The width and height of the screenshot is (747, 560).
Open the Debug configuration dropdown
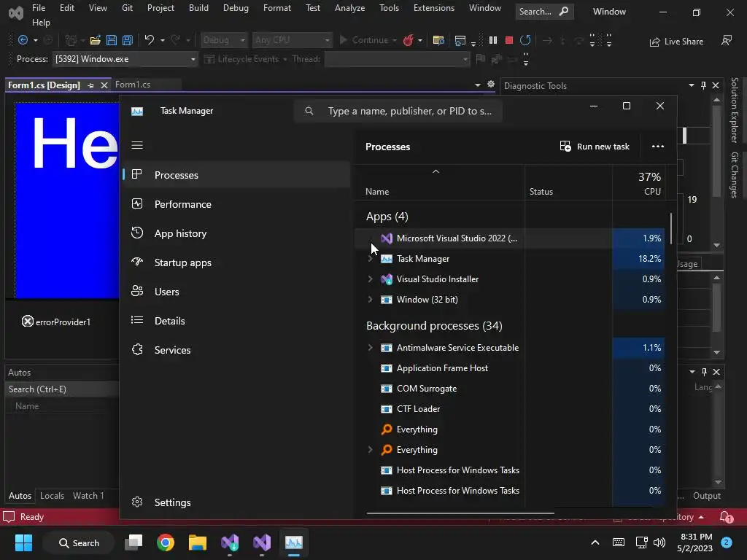click(x=224, y=40)
